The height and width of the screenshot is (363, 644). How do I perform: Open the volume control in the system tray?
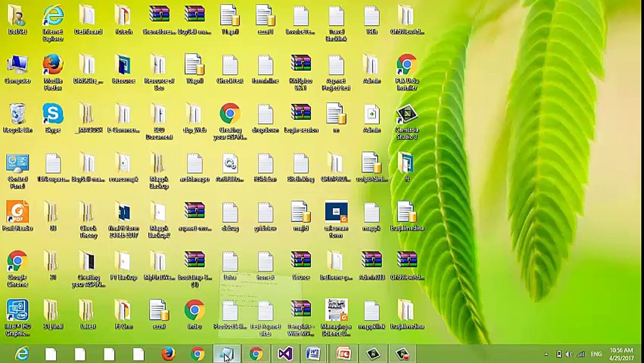569,354
